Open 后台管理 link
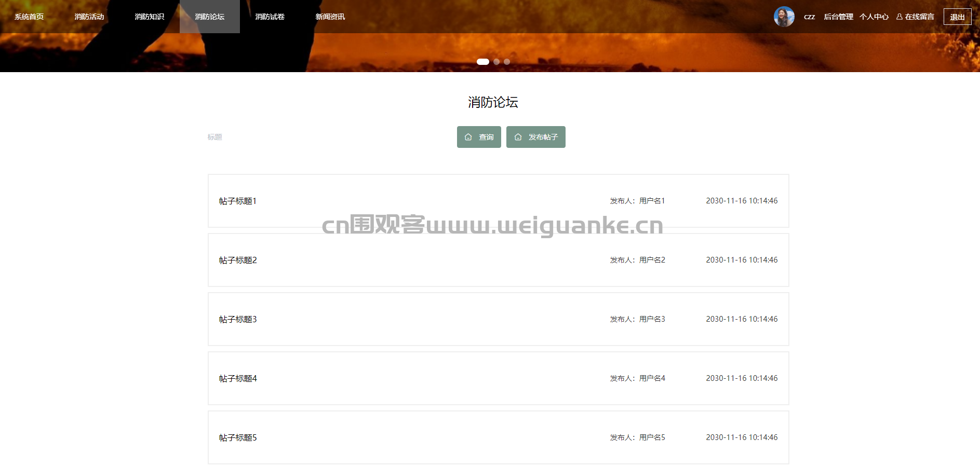 coord(838,17)
